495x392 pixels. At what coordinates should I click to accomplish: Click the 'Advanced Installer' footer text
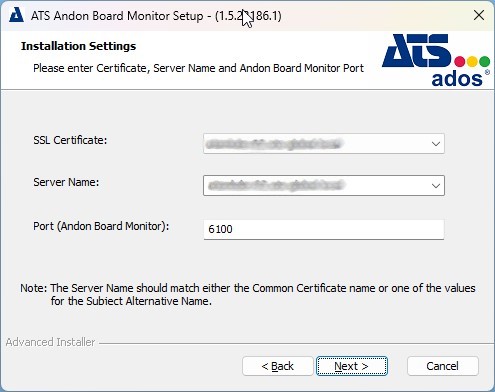(x=50, y=342)
